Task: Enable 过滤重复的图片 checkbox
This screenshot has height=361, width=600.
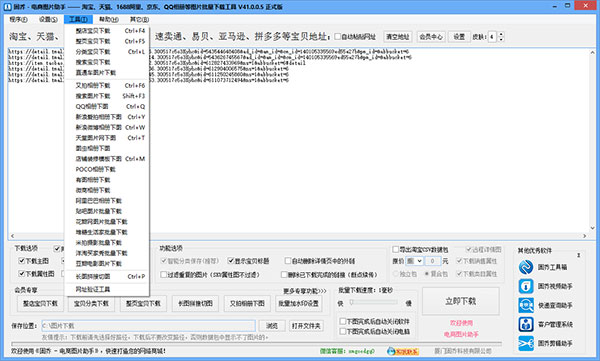Action: pos(163,274)
